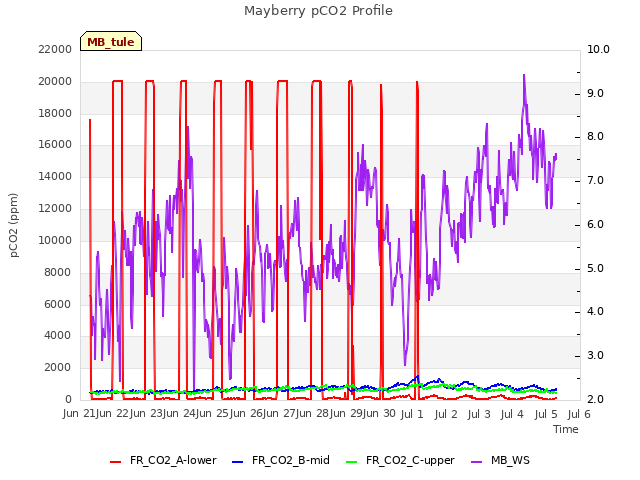Click the 16000 y-axis tick label
The image size is (640, 480).
pos(55,144)
